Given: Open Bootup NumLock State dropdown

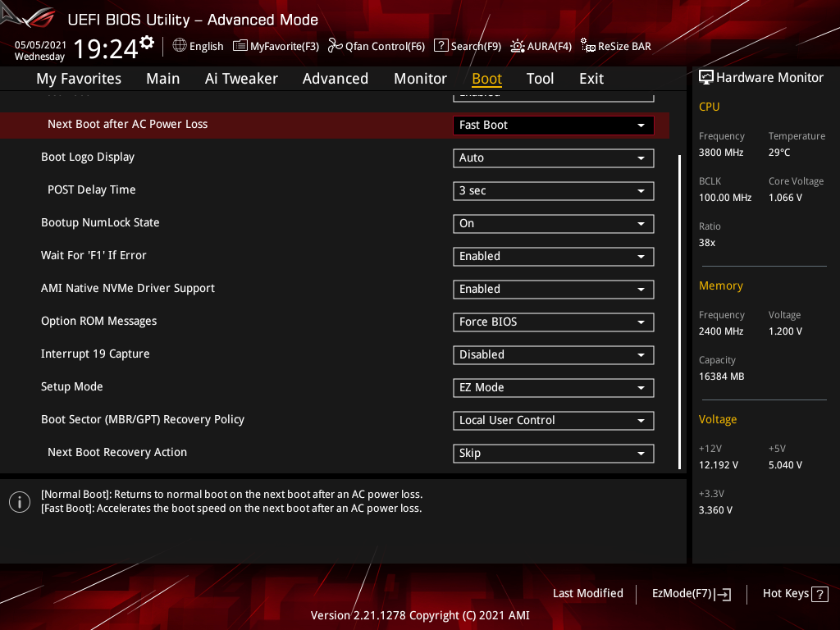Looking at the screenshot, I should [x=554, y=223].
